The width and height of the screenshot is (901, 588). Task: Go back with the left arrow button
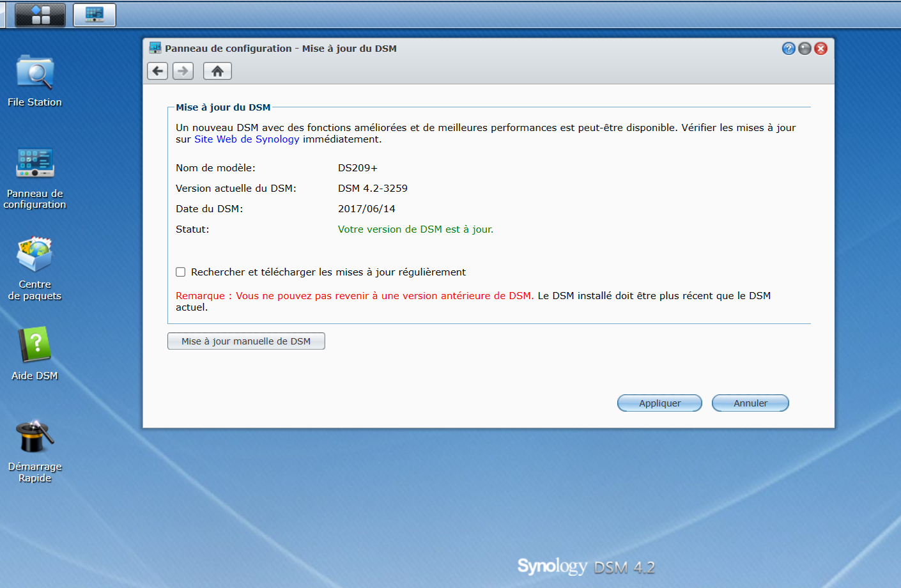coord(158,71)
